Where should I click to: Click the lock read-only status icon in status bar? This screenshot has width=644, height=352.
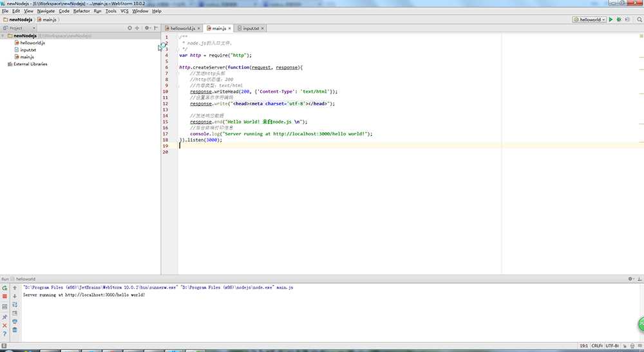[x=625, y=346]
